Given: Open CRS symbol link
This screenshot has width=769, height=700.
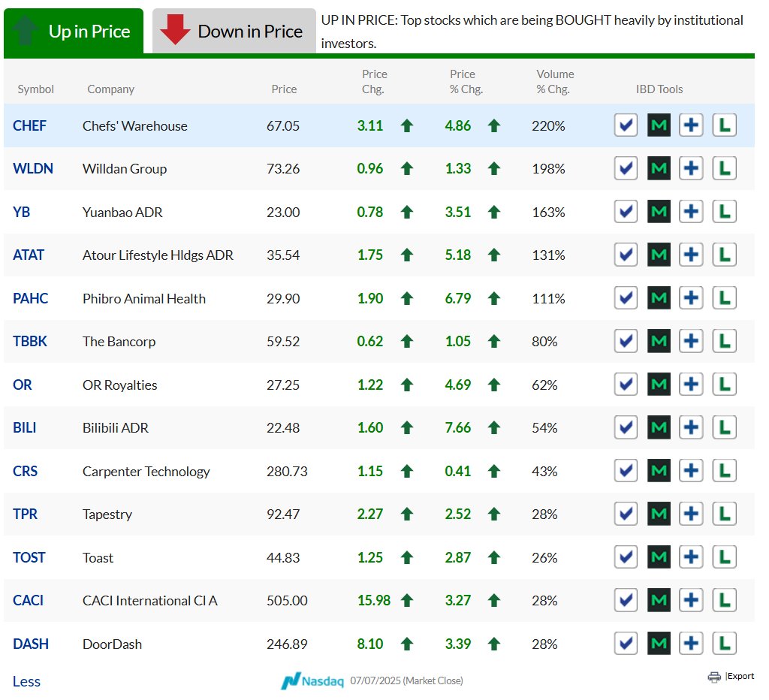Looking at the screenshot, I should pos(25,471).
